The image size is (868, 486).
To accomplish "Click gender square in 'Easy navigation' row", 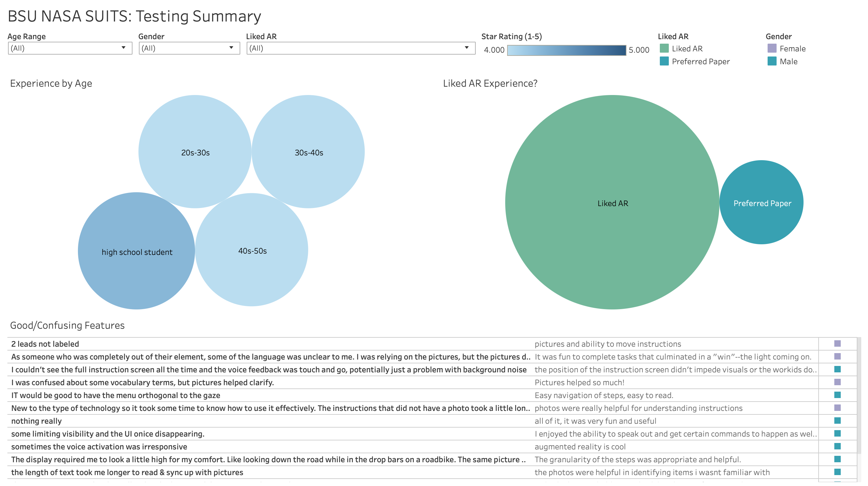I will tap(838, 395).
